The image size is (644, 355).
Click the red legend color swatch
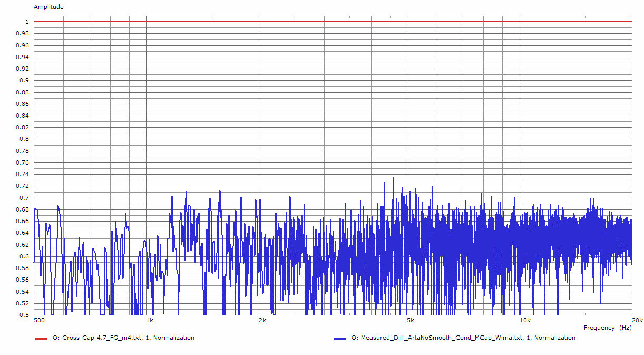[41, 338]
